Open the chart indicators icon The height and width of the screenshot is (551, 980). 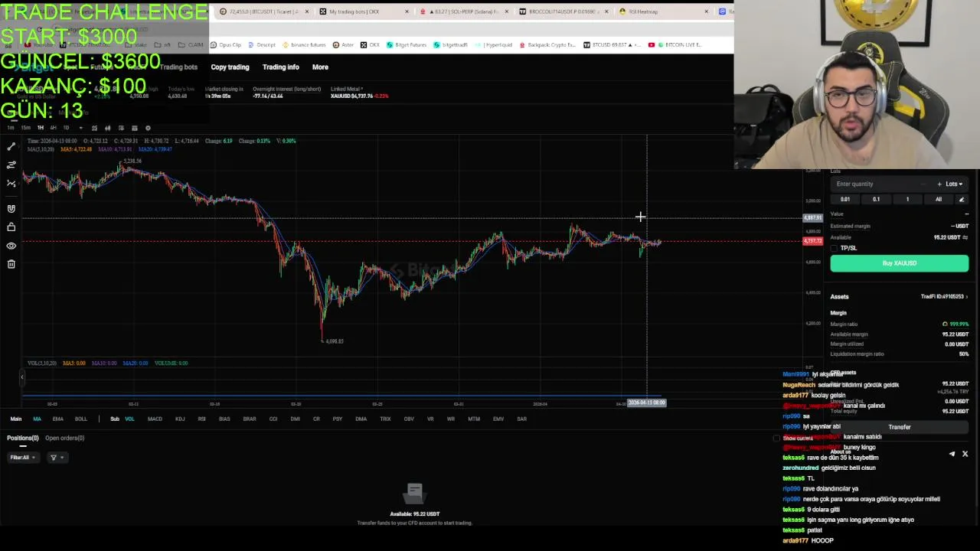[94, 128]
